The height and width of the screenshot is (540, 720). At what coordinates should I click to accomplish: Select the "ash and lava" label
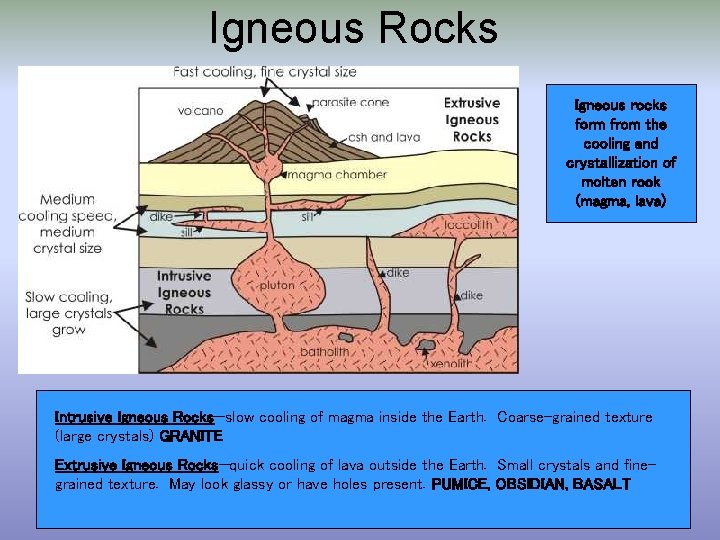[x=384, y=137]
